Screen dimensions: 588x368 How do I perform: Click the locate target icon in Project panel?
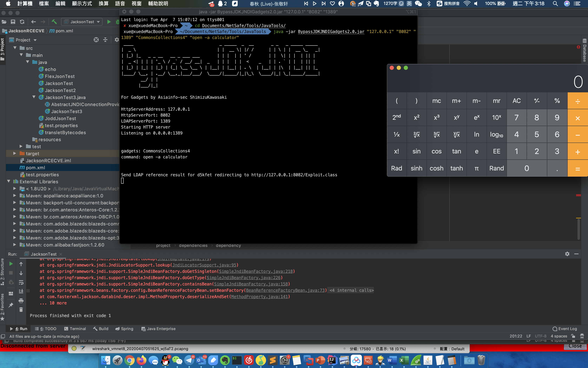click(96, 40)
